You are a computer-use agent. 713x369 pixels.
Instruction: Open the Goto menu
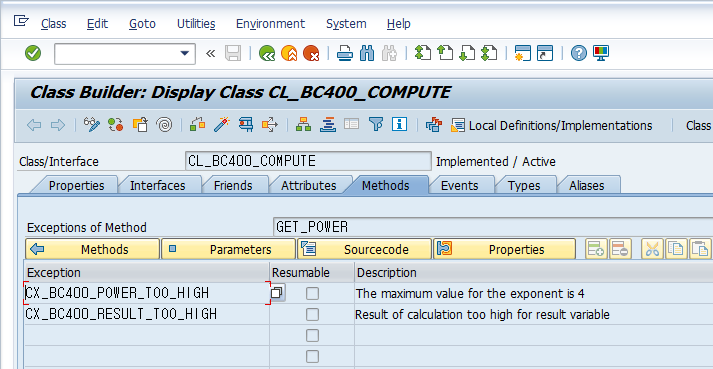click(x=142, y=24)
